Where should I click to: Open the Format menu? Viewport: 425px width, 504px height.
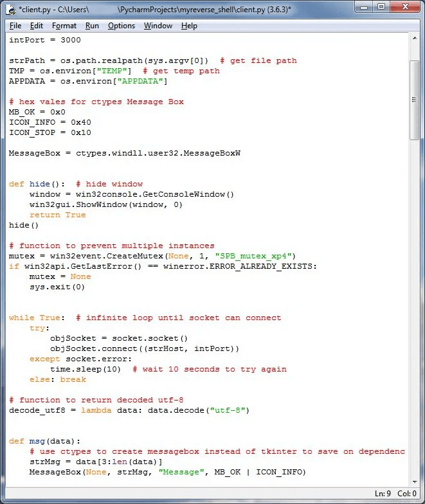64,26
